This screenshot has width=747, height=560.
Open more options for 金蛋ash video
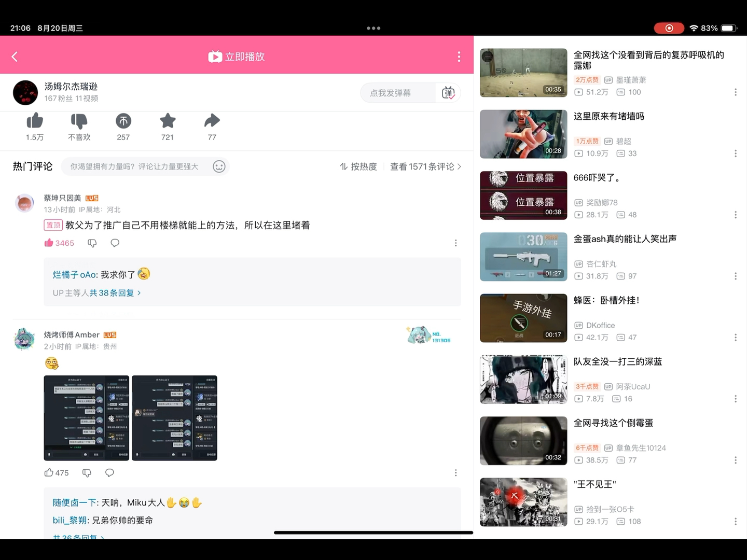pos(735,276)
